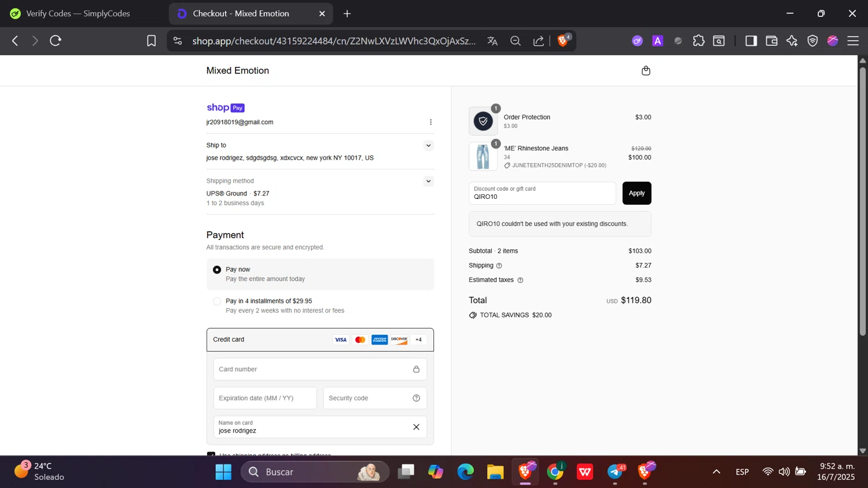Show shipping cost info icon
868x488 pixels.
tap(499, 265)
